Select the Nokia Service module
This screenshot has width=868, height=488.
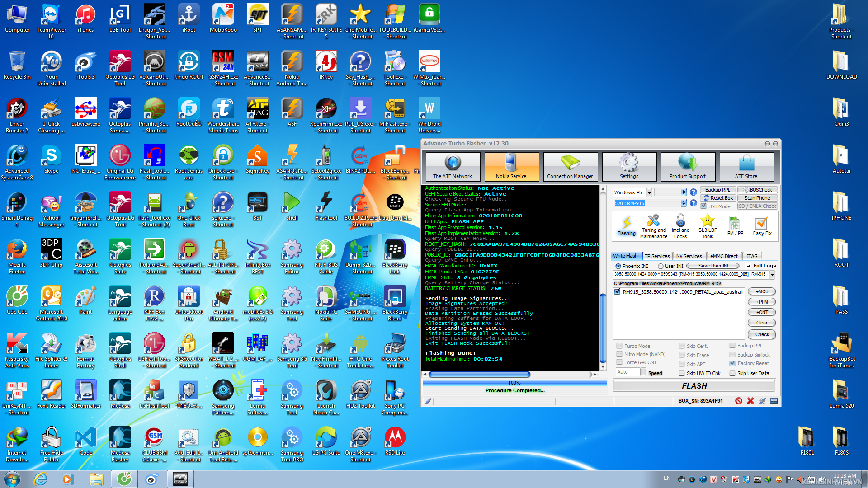click(x=511, y=166)
